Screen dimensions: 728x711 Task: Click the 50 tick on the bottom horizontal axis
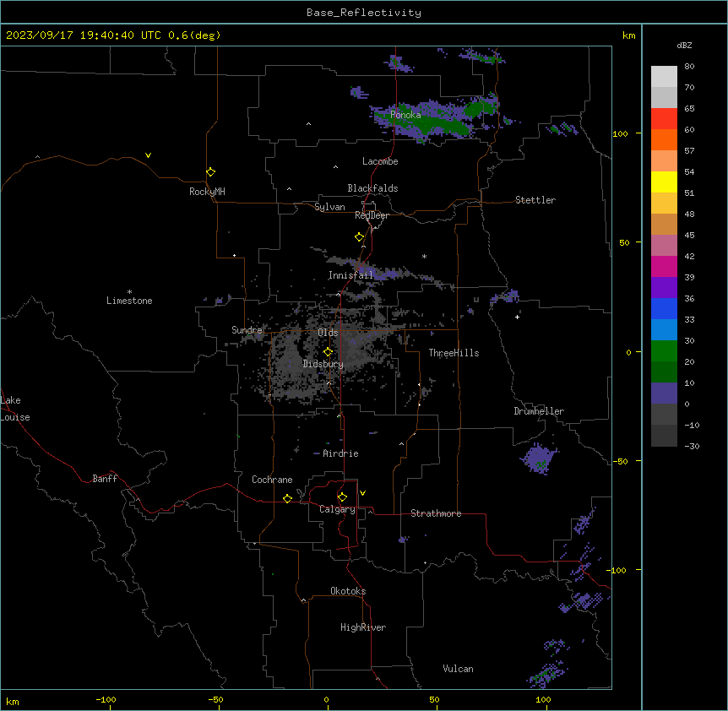(434, 699)
